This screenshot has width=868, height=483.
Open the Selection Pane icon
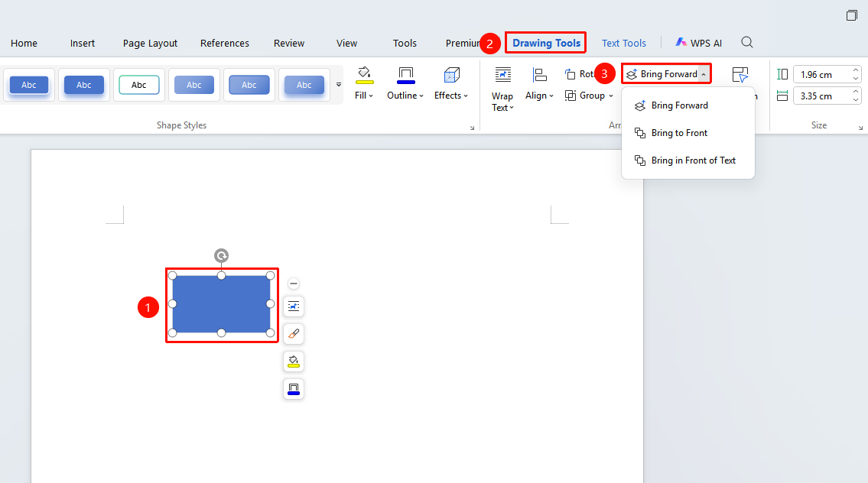click(740, 75)
